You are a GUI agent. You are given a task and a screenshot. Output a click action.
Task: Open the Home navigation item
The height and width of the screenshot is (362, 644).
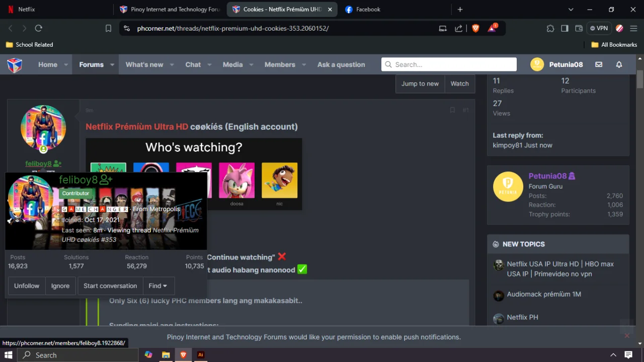48,65
